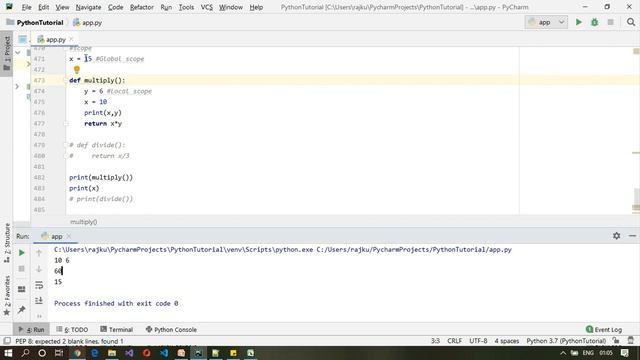Open the Refactor menu
Screen dimensions: 640x360
coord(142,7)
